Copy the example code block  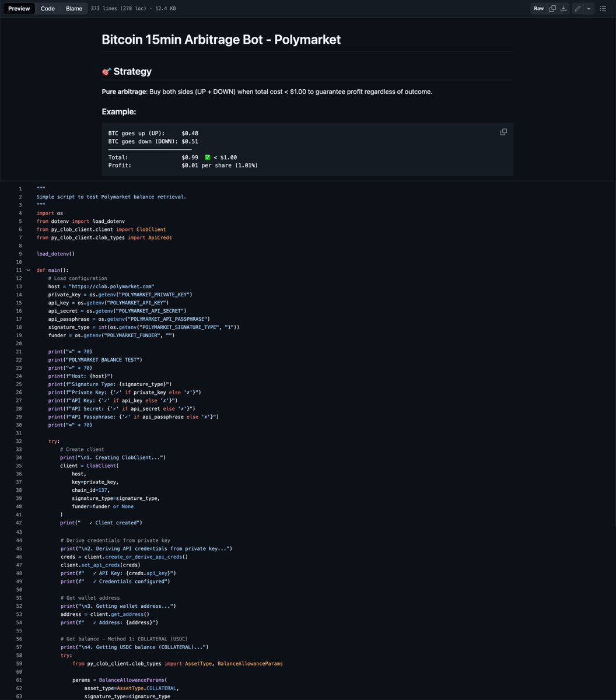[503, 132]
